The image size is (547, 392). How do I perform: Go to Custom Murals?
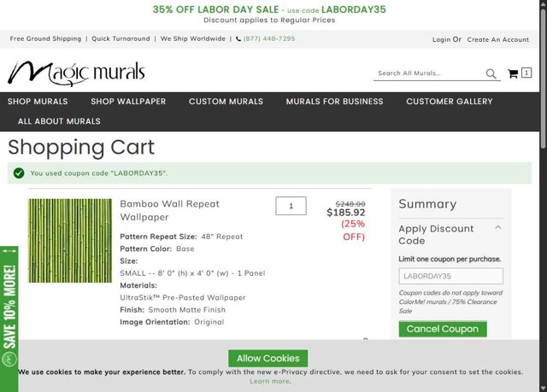tap(226, 102)
